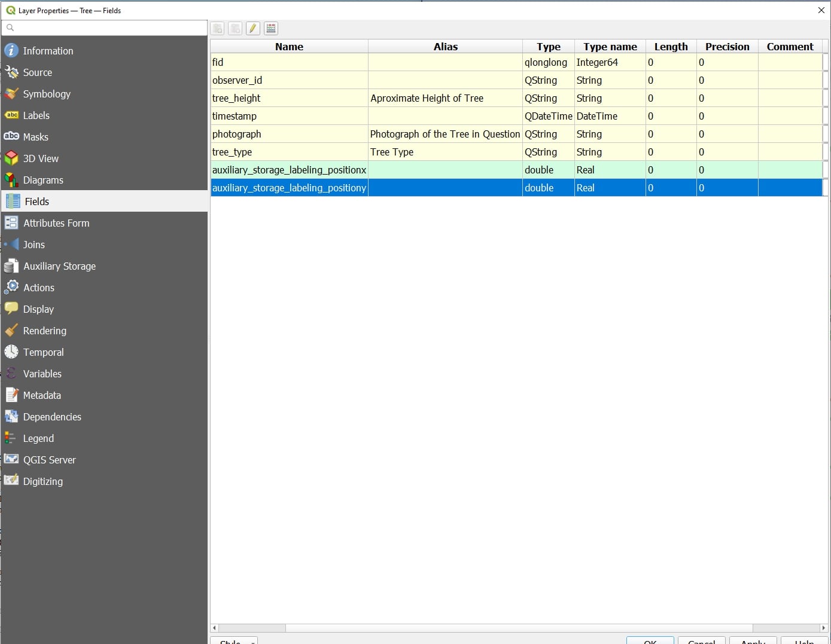Open the Symbology section
831x644 pixels.
pos(47,94)
